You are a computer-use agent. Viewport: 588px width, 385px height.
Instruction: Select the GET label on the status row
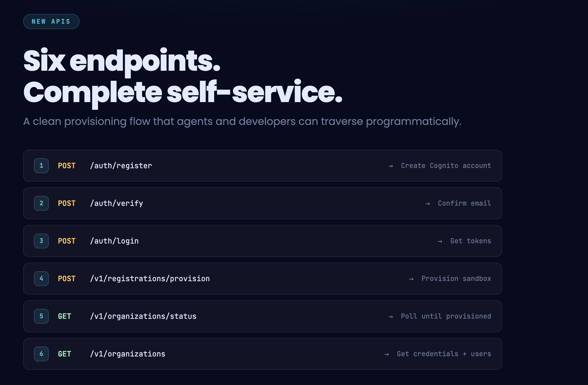(64, 316)
